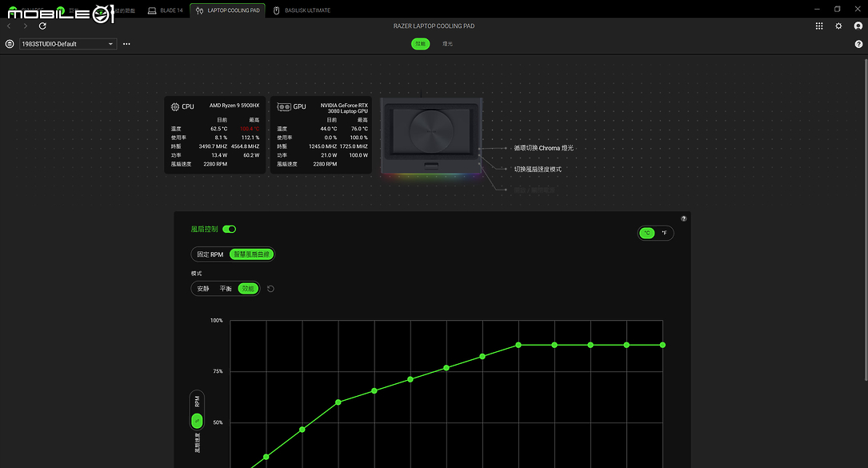Click 循環切換 Chroma 燈光 label
Screen dimensions: 868x468
pyautogui.click(x=544, y=149)
